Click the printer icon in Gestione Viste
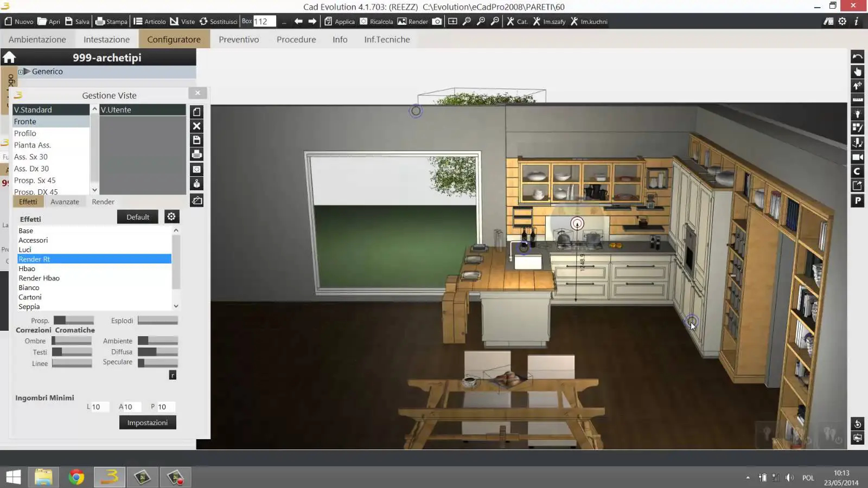 [197, 155]
